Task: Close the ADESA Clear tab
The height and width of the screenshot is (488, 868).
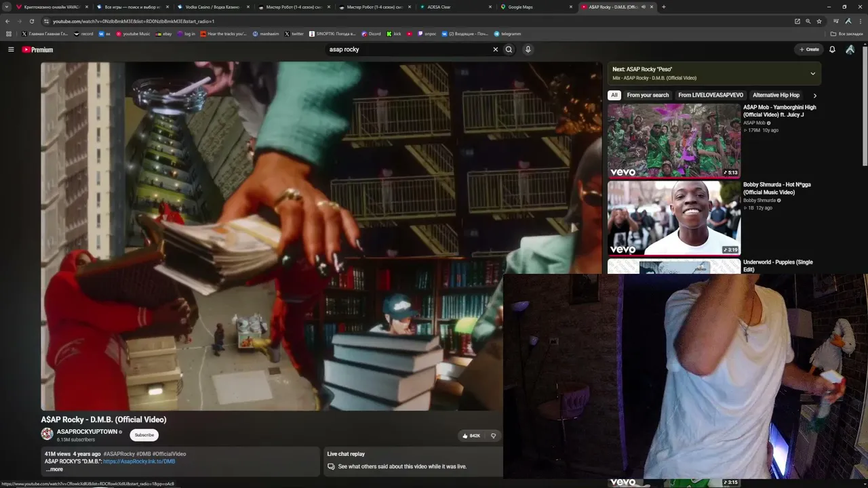Action: (490, 7)
